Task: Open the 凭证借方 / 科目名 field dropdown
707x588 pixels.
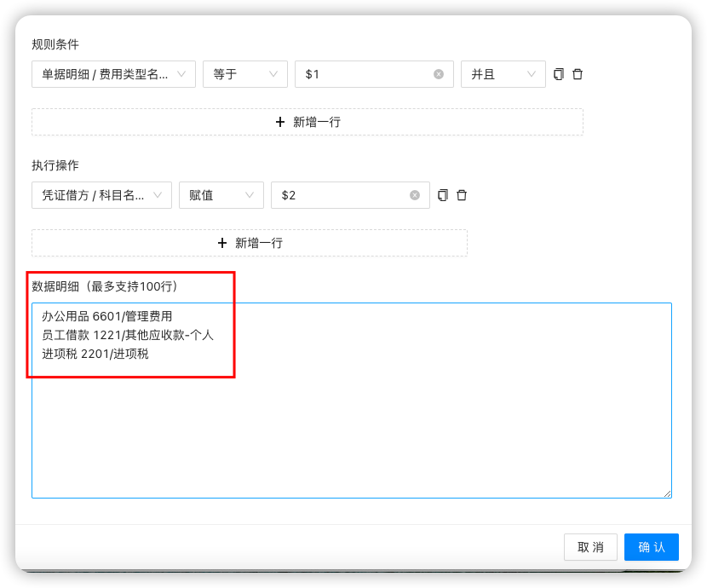Action: click(x=101, y=195)
